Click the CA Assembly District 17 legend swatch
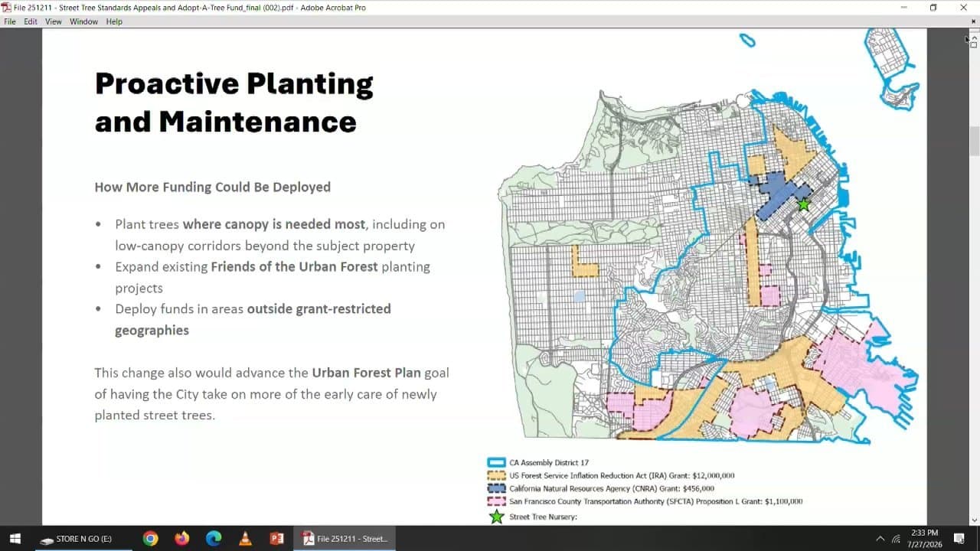 [x=497, y=463]
